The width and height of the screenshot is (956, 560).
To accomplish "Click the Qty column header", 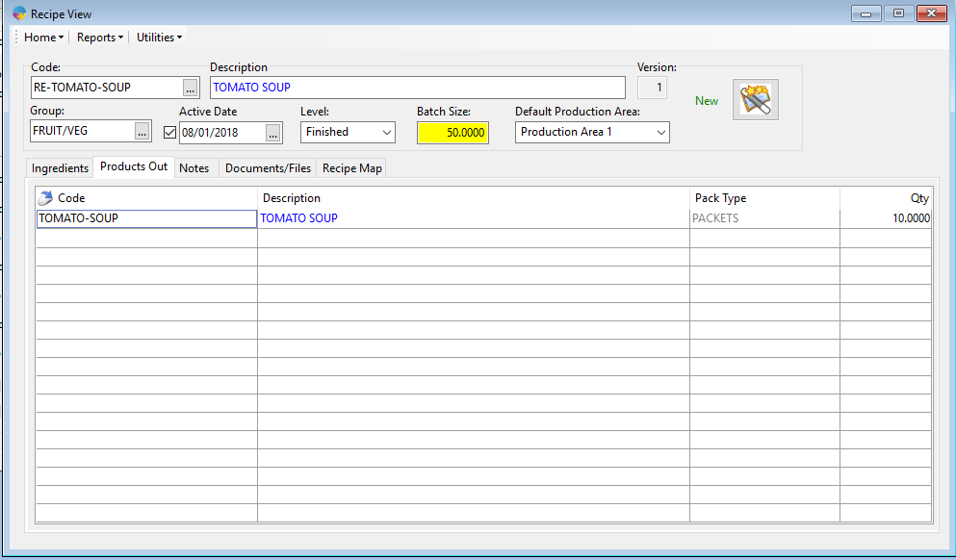I will click(886, 198).
